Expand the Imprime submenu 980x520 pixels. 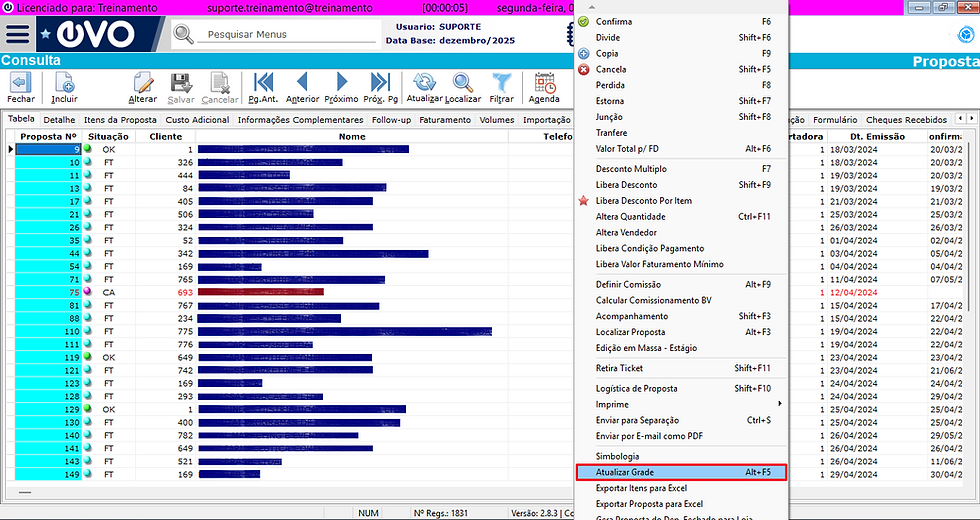point(681,404)
